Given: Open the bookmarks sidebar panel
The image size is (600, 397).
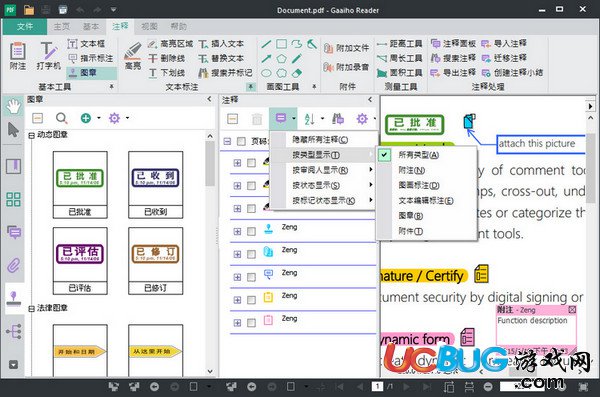Looking at the screenshot, I should tap(13, 166).
